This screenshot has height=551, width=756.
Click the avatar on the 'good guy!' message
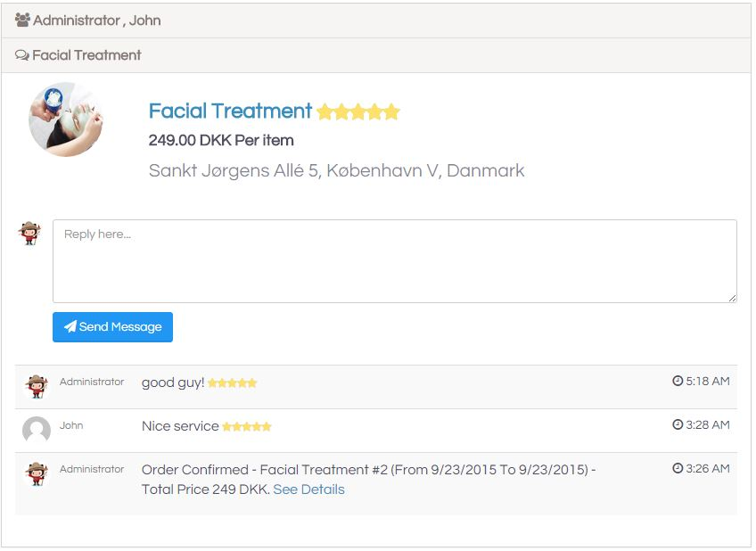[37, 386]
